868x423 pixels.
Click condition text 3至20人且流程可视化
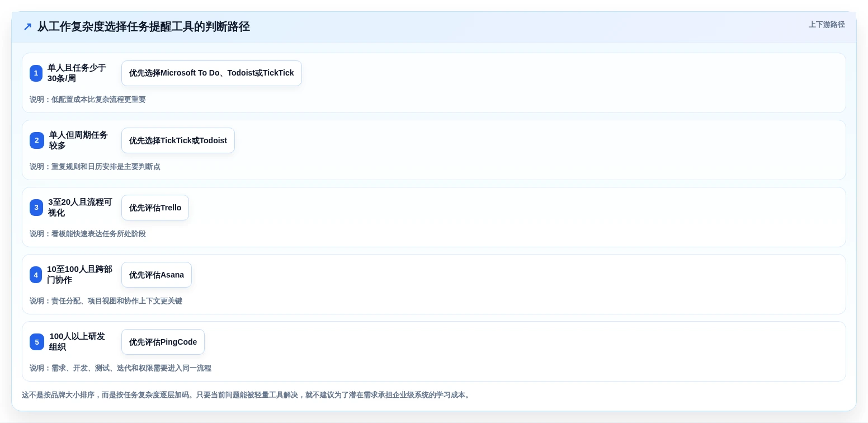80,208
